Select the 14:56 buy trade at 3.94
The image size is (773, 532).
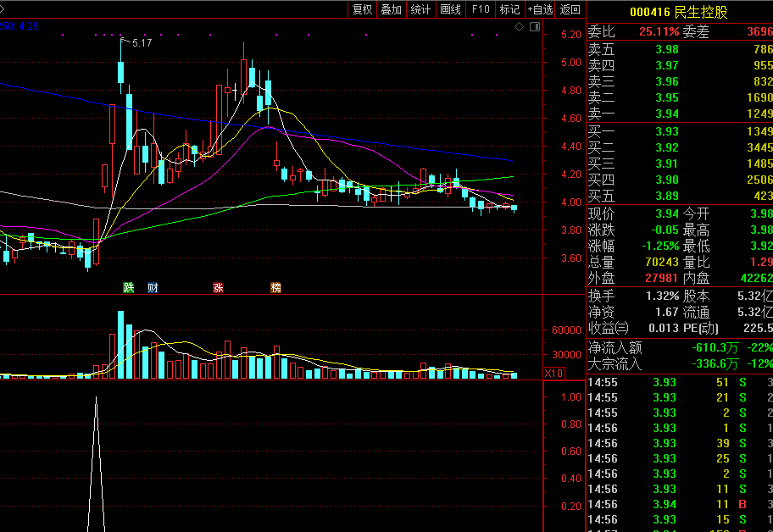click(680, 505)
